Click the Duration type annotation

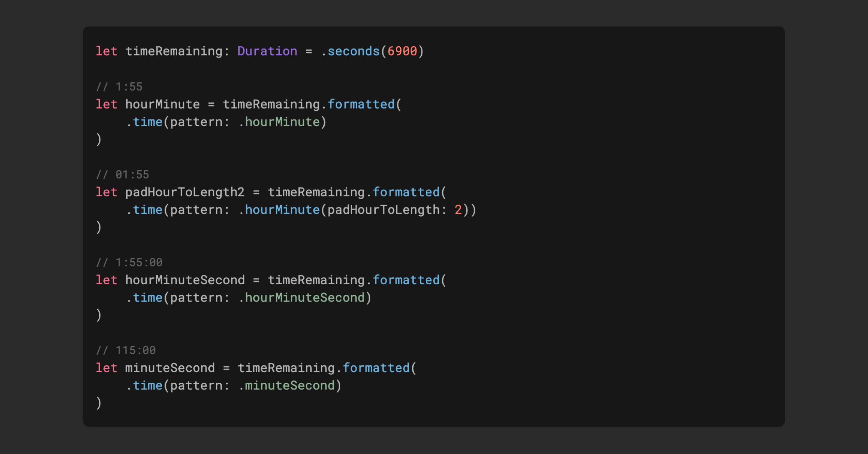(x=267, y=51)
